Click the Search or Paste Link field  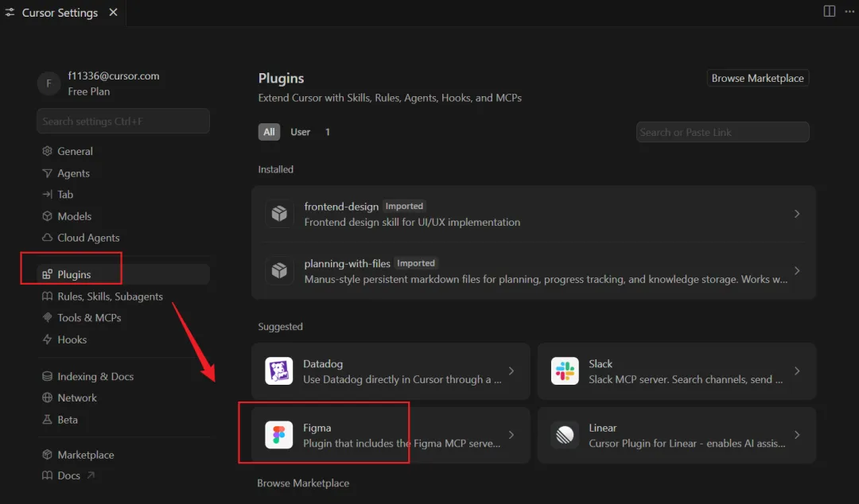tap(722, 132)
